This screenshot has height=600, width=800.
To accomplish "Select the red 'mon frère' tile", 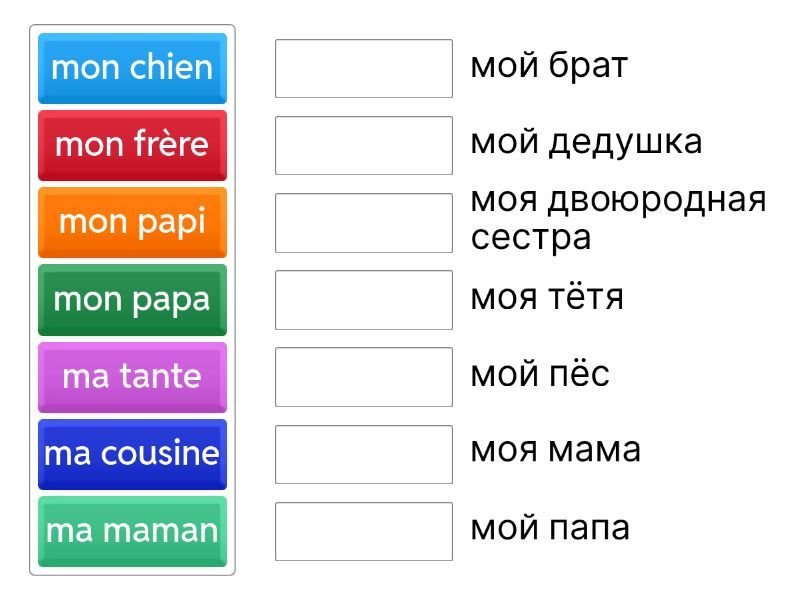I will [x=132, y=145].
